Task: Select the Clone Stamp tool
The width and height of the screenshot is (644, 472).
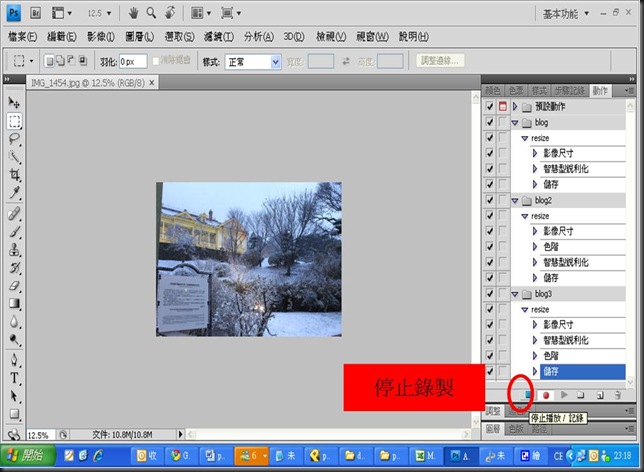Action: click(x=14, y=250)
